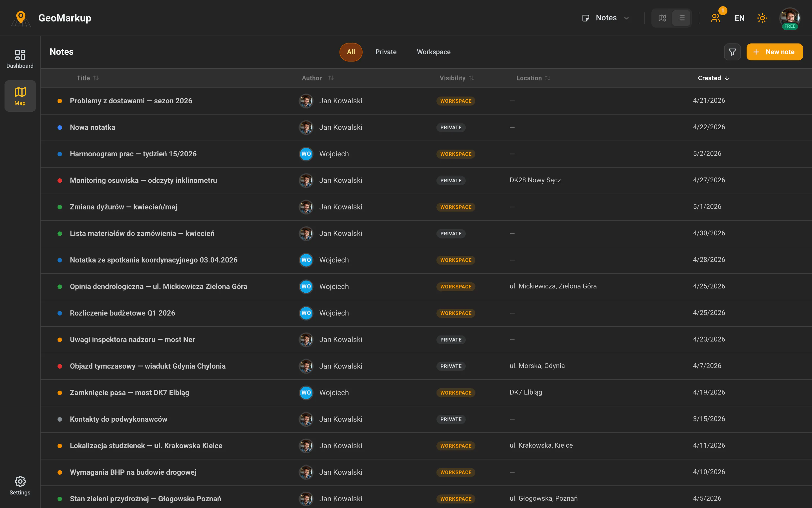
Task: Click location ul. Krakowska, Kielce
Action: tap(541, 446)
